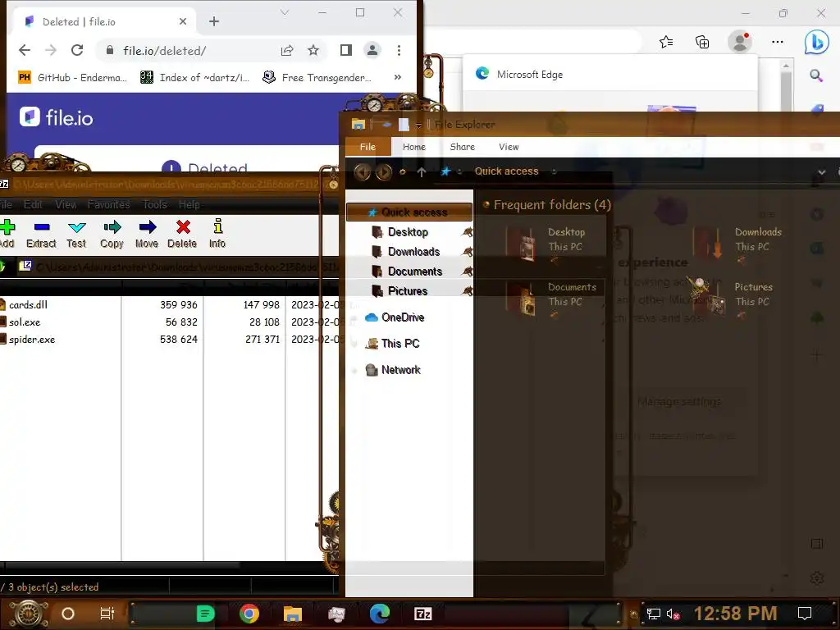
Task: Bookmark this tab with the star icon
Action: pos(313,50)
